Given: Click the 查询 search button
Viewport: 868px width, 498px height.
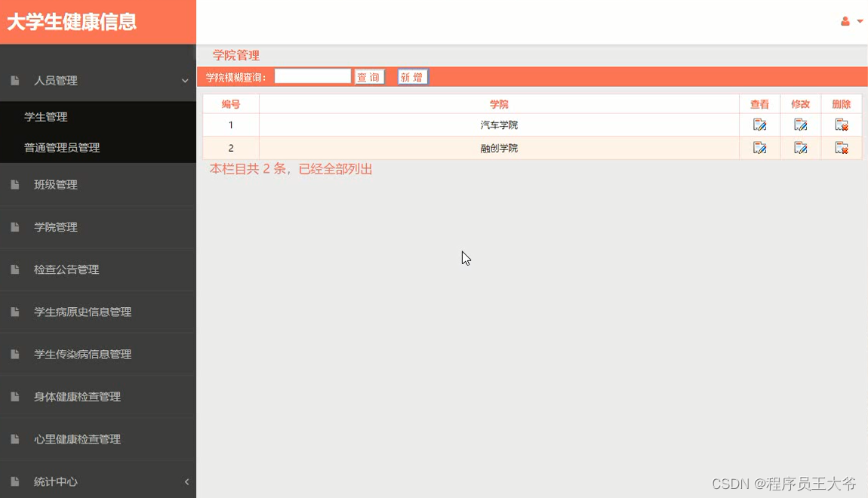Looking at the screenshot, I should tap(368, 76).
